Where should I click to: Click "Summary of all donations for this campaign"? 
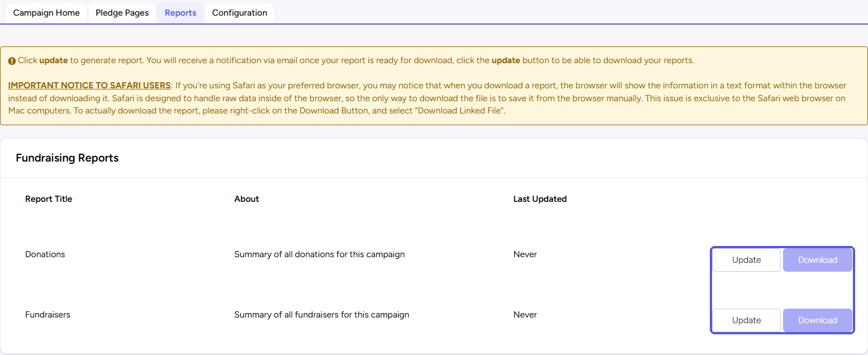[x=319, y=254]
